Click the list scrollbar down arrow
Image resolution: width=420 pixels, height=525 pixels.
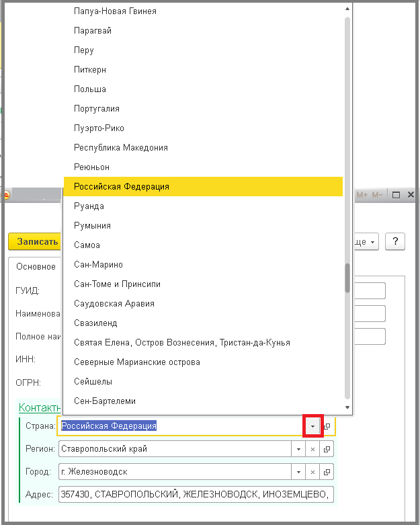click(347, 407)
